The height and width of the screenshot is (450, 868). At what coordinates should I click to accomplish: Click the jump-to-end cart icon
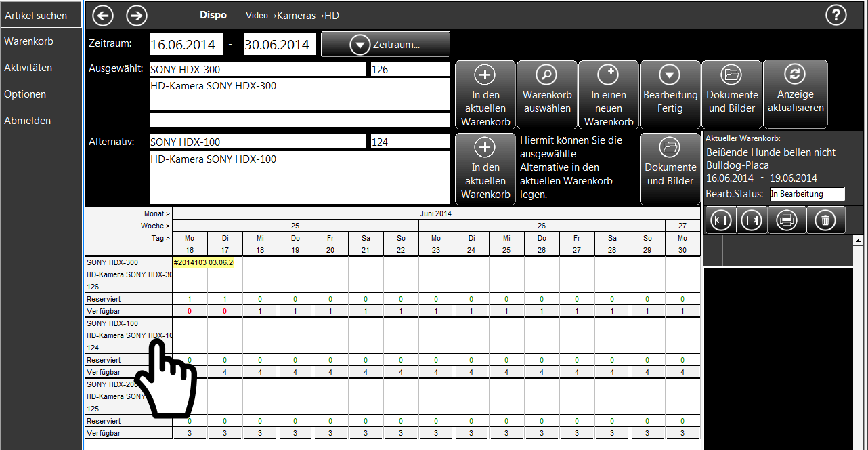pyautogui.click(x=752, y=220)
